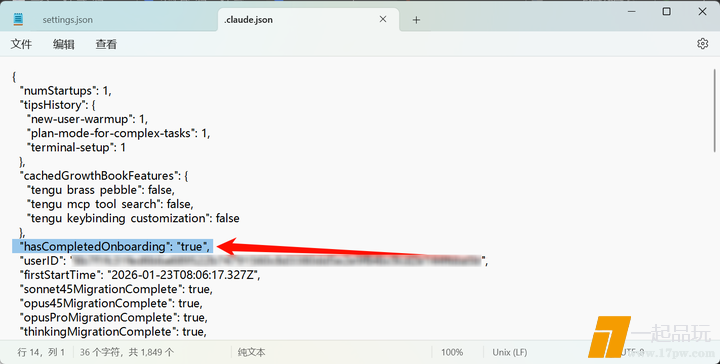
Task: Click the "terminal-setup" line
Action: pyautogui.click(x=76, y=148)
